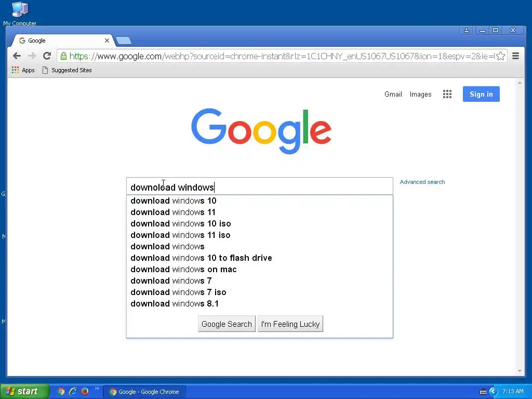Screen dimensions: 532x399
Task: Click the Google logo
Action: tap(261, 130)
